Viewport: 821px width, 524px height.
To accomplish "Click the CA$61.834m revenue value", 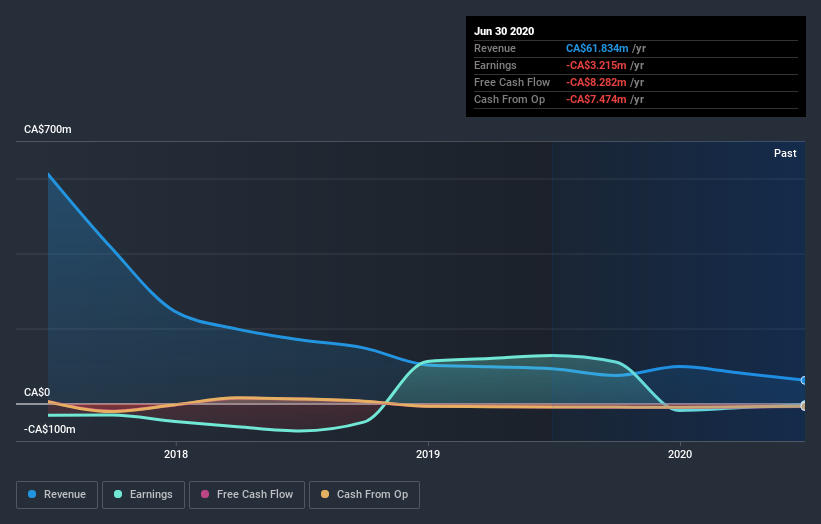I will pos(597,48).
